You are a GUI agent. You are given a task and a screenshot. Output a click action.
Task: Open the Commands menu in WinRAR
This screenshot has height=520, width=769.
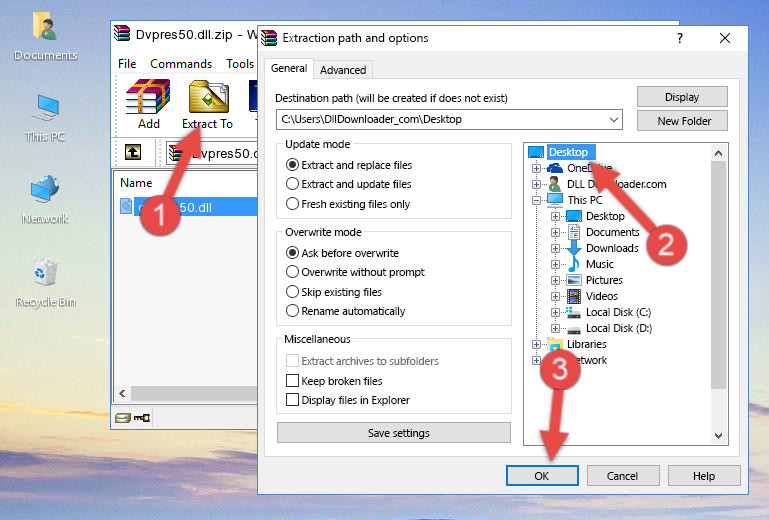pos(181,64)
